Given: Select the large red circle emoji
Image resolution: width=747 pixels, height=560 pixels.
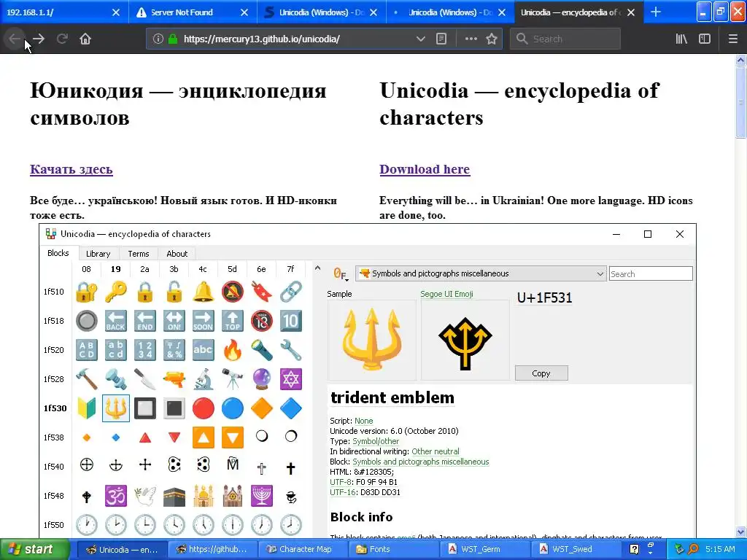Looking at the screenshot, I should [203, 408].
